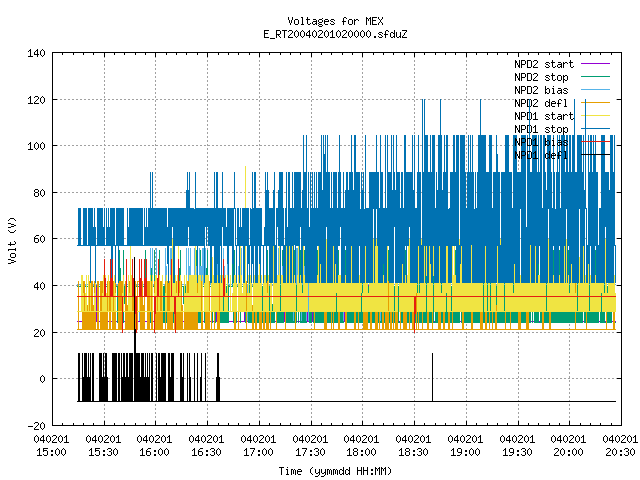
Task: Click the yellow spike near 17:00 reaching 90 V
Action: click(245, 186)
